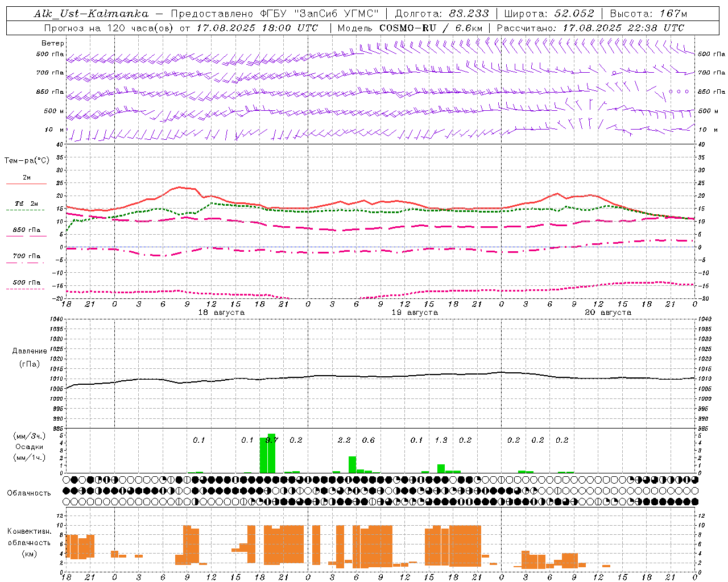Click the Рассчитано: 17.08.2025 22:38 UTC text
The image size is (728, 582).
pos(590,28)
